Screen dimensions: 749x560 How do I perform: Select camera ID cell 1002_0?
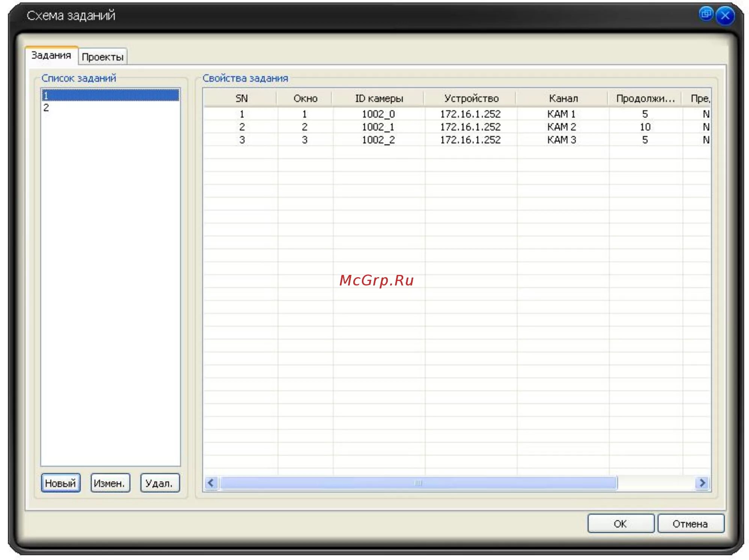378,114
